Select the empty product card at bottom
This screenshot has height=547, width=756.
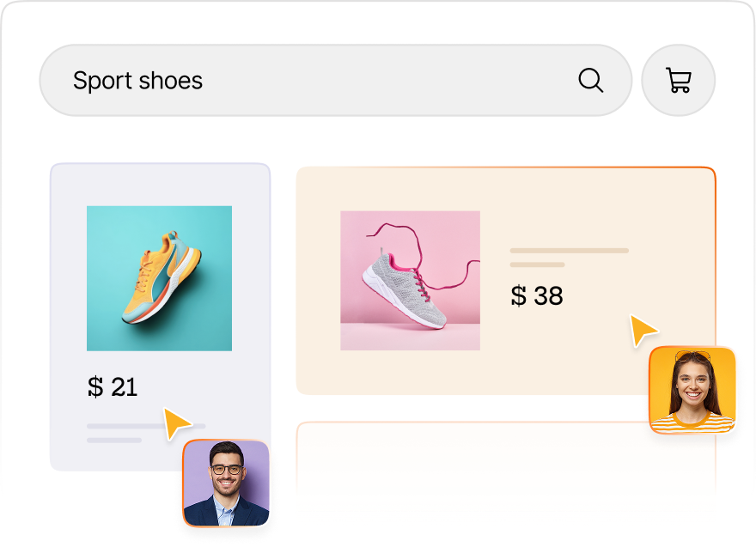pyautogui.click(x=506, y=458)
